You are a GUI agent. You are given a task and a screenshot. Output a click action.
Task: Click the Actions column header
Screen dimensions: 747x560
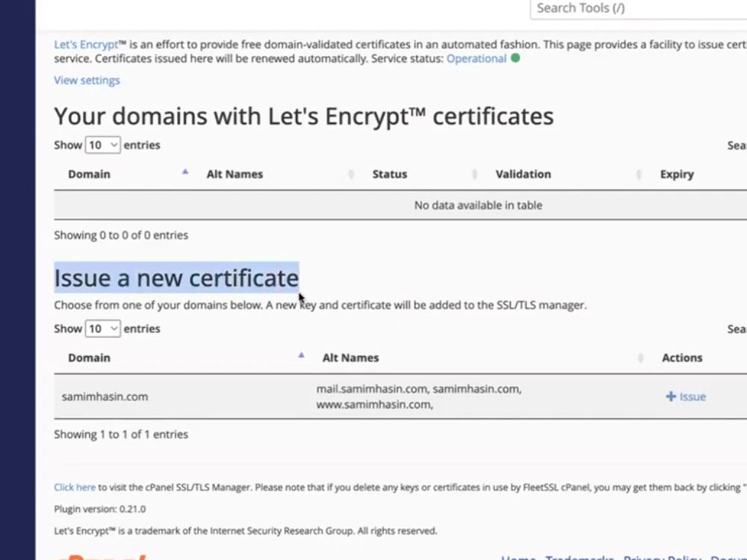click(x=682, y=358)
